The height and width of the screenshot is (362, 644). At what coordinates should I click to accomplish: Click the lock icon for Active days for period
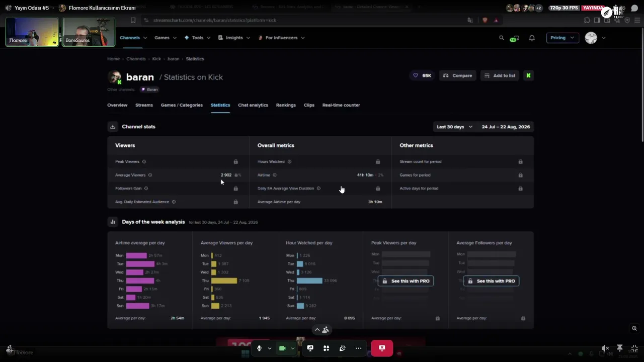pos(520,188)
